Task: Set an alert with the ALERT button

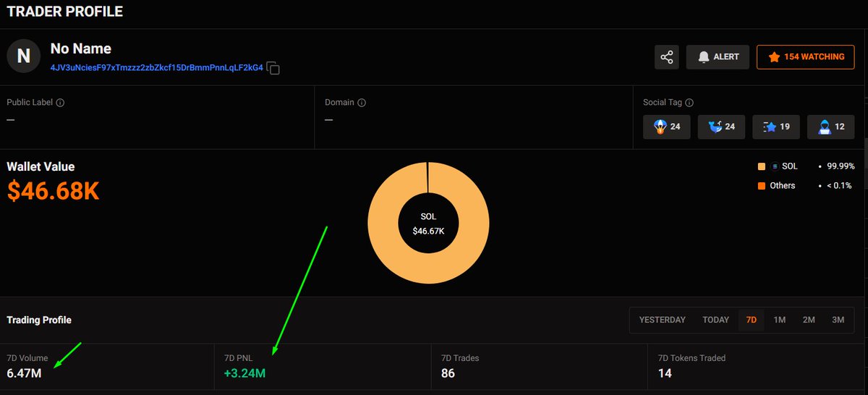Action: 718,57
